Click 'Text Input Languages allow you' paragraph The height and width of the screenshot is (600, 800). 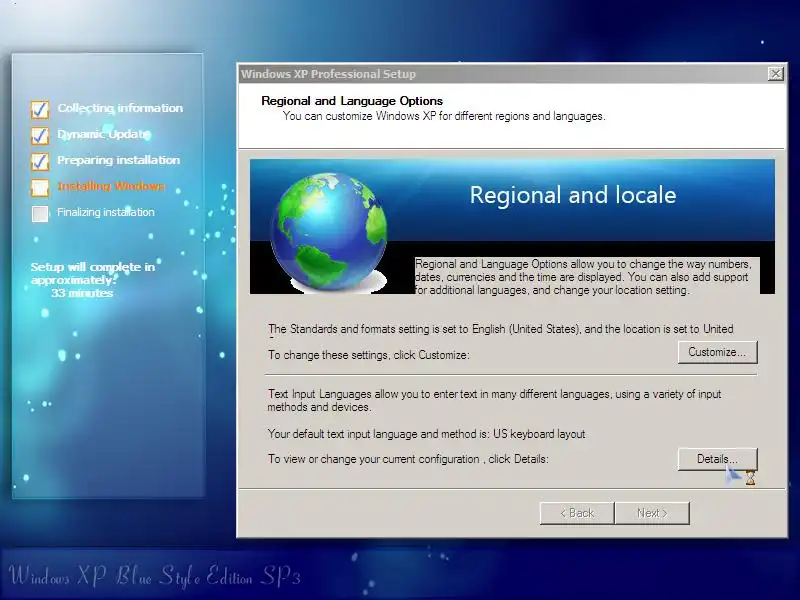pyautogui.click(x=494, y=401)
